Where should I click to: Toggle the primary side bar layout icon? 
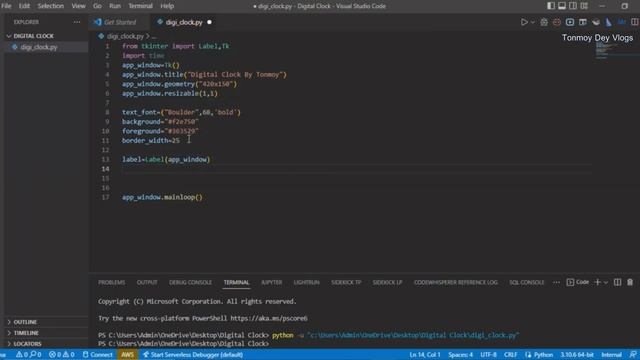[x=551, y=6]
